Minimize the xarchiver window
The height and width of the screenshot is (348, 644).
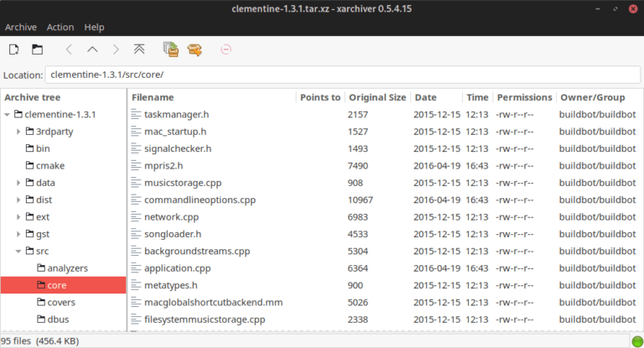tap(598, 9)
